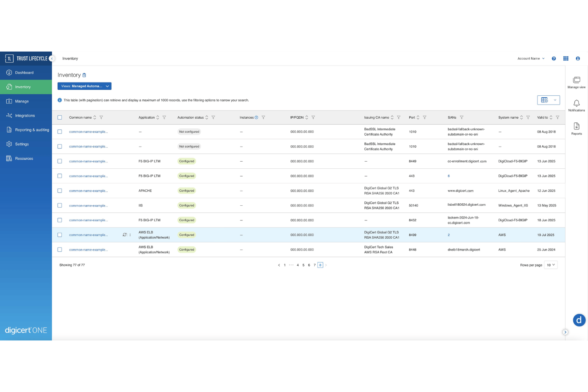Go to page 4
The width and height of the screenshot is (588, 392).
(298, 265)
